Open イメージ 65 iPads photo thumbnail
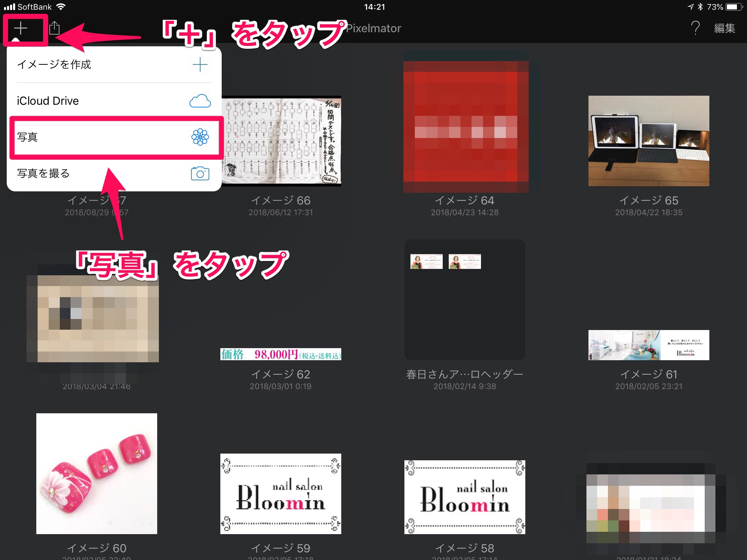 pyautogui.click(x=648, y=141)
